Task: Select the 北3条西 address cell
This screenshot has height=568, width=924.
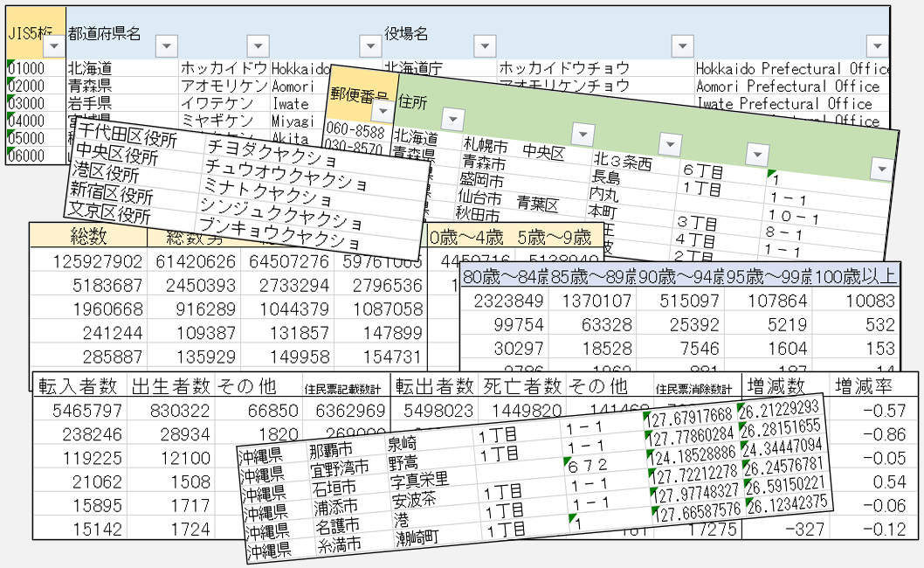Action: 623,160
